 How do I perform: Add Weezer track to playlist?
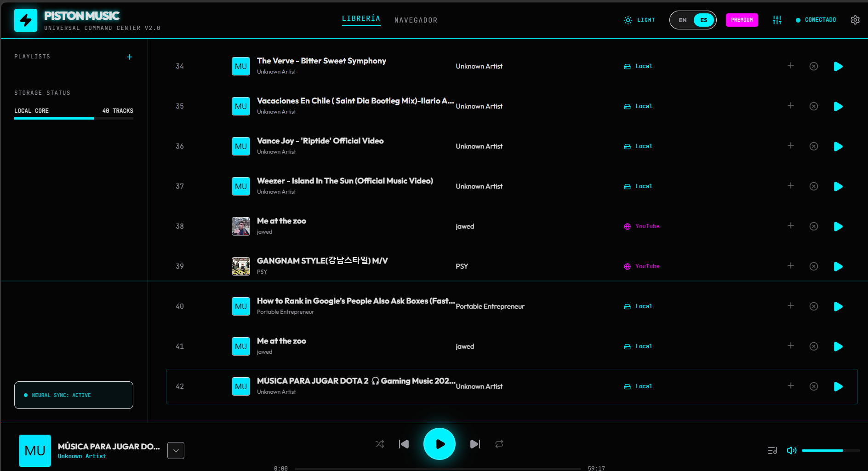point(791,186)
